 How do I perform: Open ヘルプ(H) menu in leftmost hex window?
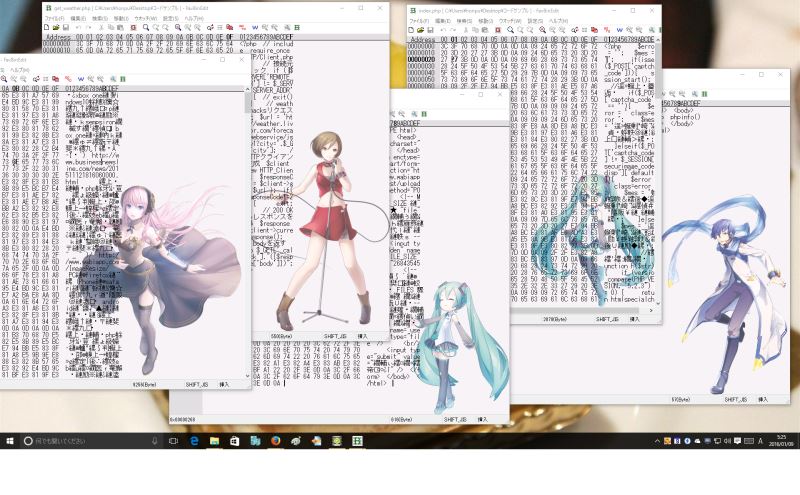click(x=20, y=70)
